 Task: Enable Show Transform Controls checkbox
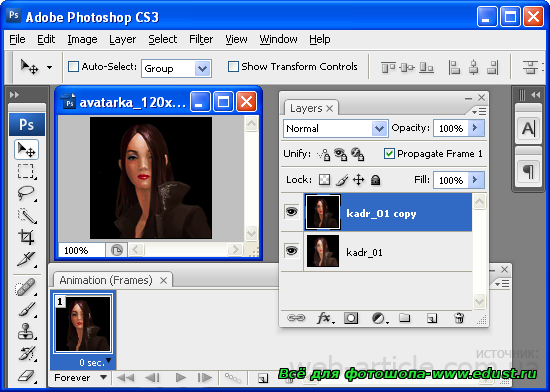pyautogui.click(x=233, y=66)
